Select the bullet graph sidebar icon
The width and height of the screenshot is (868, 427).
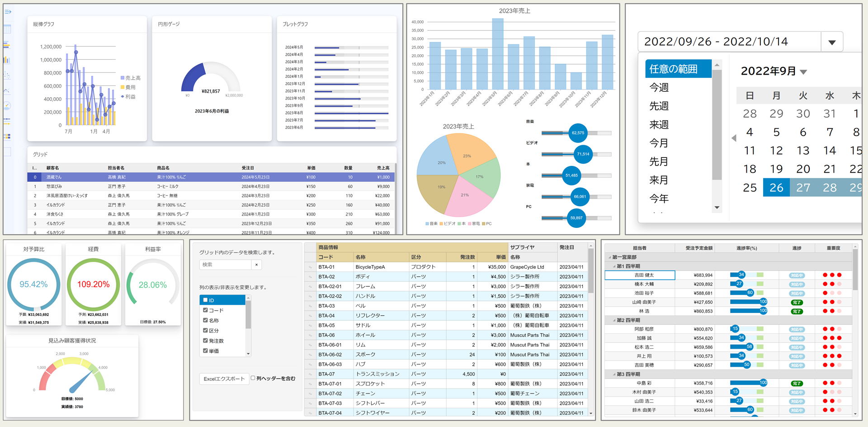point(7,136)
